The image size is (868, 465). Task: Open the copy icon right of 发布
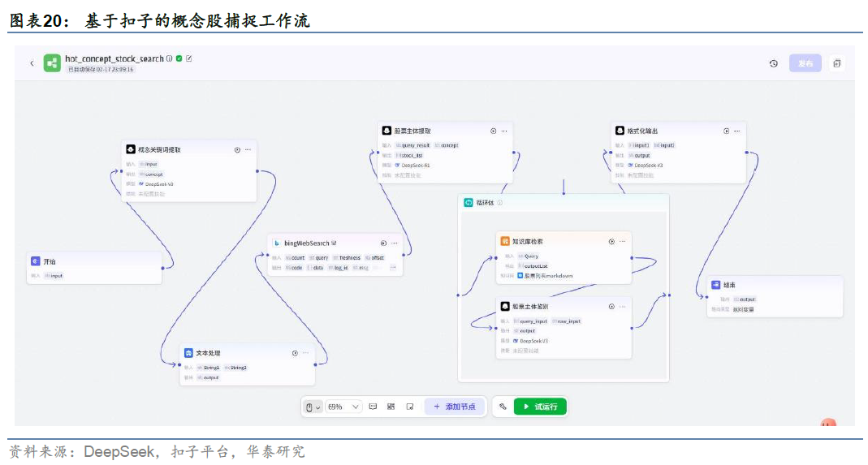[836, 63]
